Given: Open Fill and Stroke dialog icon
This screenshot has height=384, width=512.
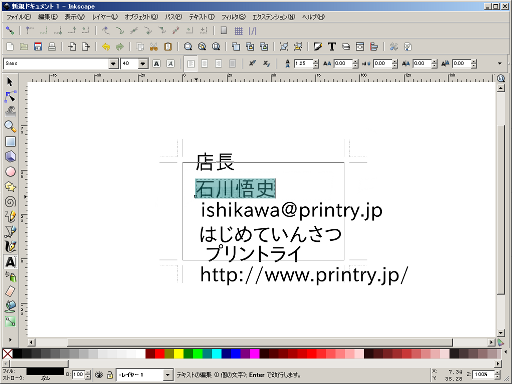Looking at the screenshot, I should pyautogui.click(x=318, y=47).
